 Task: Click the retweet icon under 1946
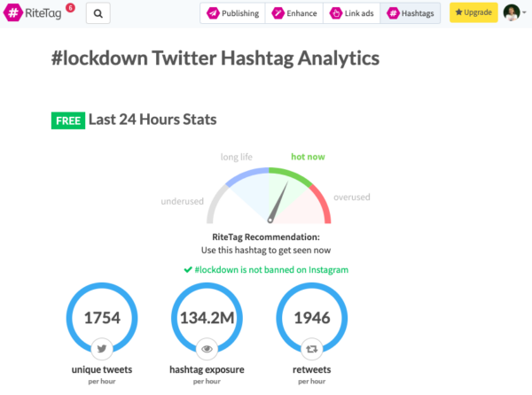311,349
